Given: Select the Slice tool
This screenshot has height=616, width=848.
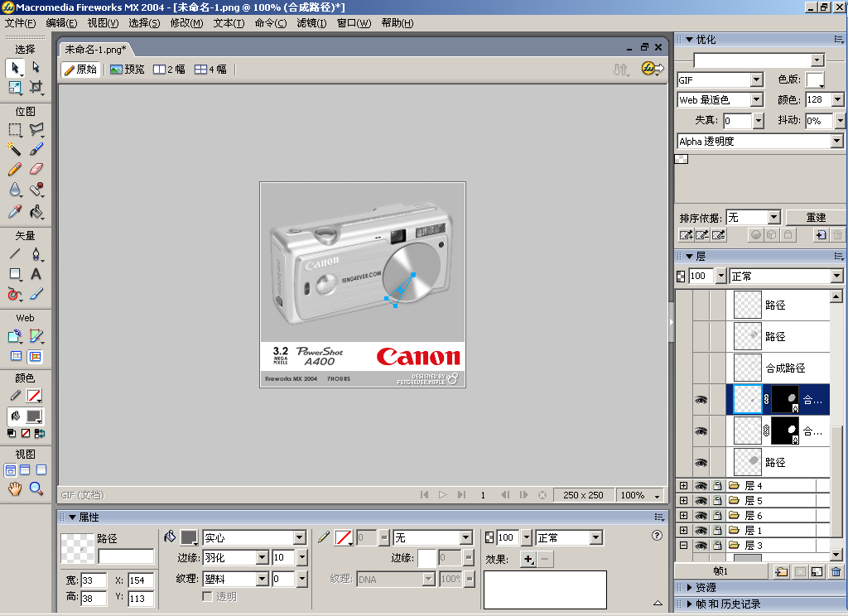Looking at the screenshot, I should pos(36,336).
